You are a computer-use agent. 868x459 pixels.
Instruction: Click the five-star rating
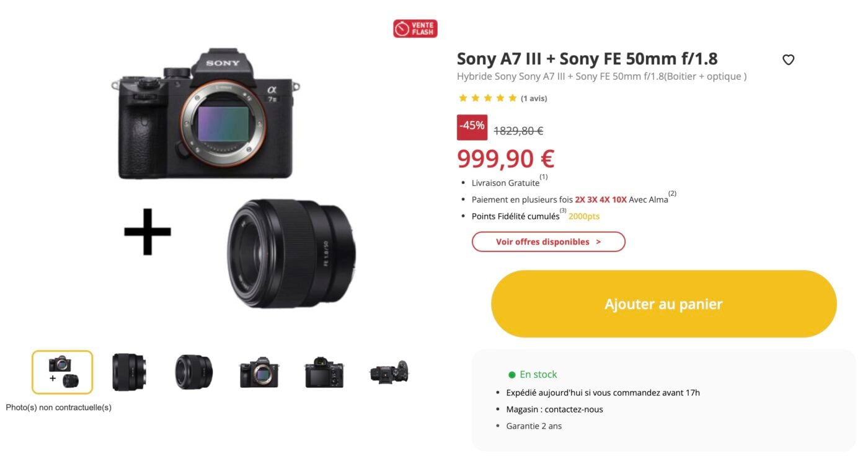[x=487, y=98]
